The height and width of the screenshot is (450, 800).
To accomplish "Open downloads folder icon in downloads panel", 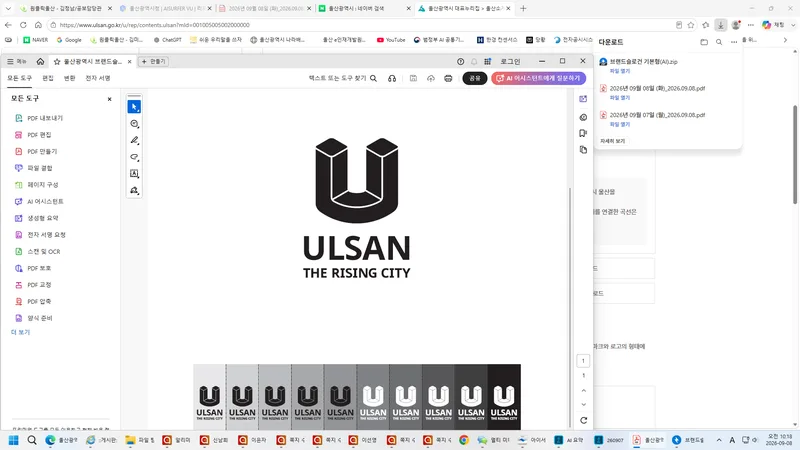I will pos(704,42).
